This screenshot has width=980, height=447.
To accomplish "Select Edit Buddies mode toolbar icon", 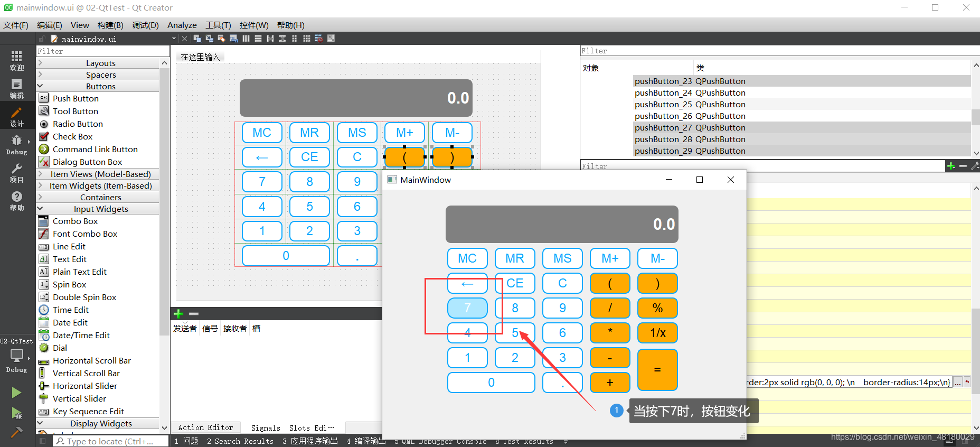I will coord(221,39).
